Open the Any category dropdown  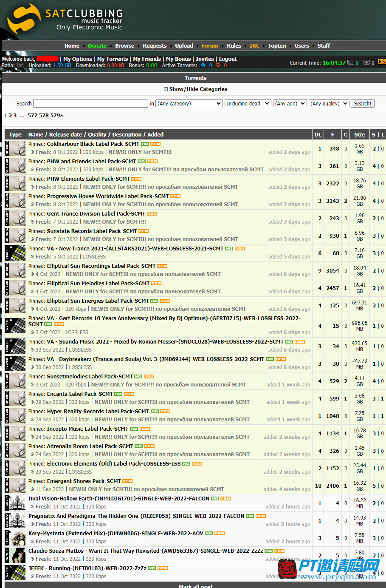[x=189, y=103]
